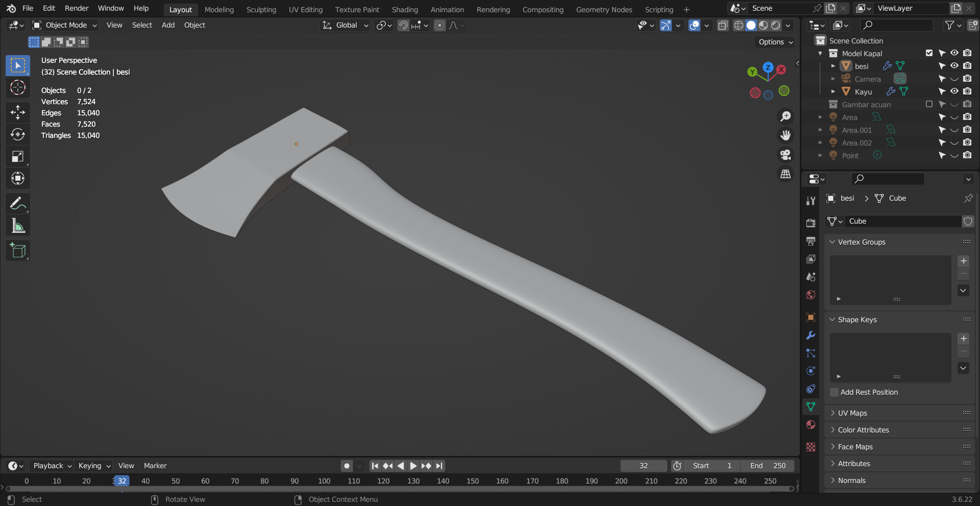Screen dimensions: 980x506
Task: Toggle Model Kapal collection exclude checkbox
Action: [x=929, y=53]
